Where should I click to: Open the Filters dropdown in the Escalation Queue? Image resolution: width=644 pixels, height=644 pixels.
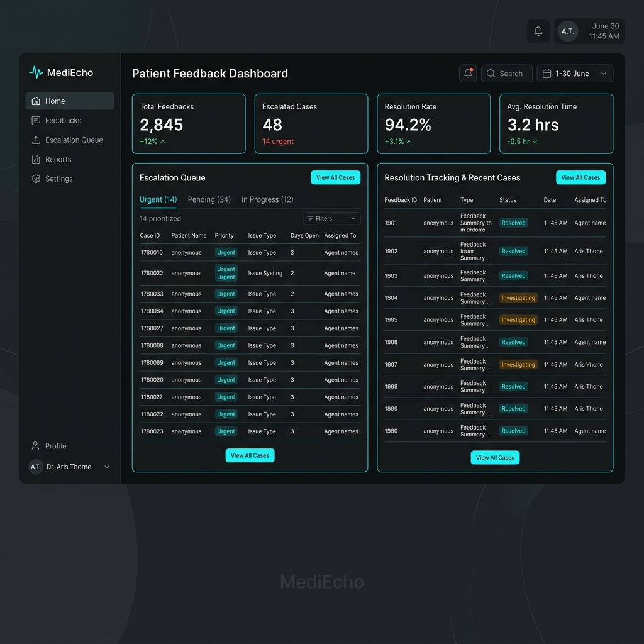point(331,218)
